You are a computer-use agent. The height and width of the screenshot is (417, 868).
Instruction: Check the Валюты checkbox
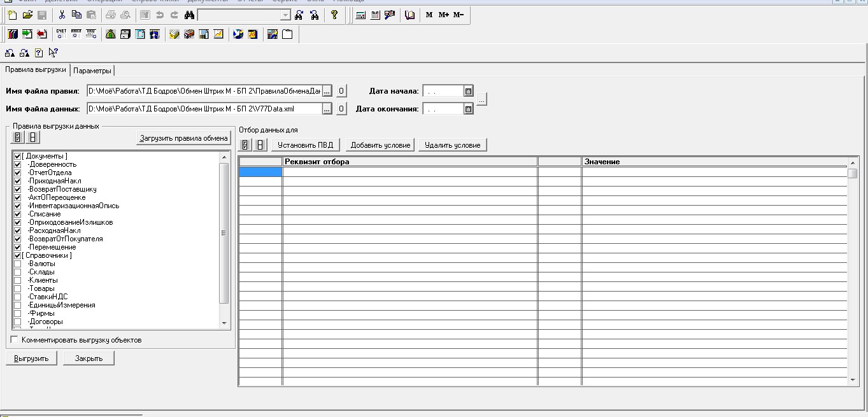coord(17,264)
